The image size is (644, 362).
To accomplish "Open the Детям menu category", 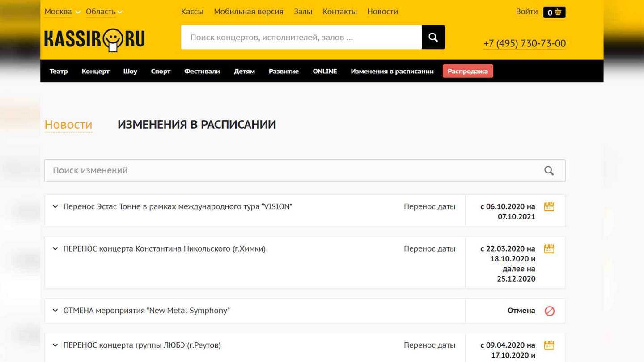I will (244, 71).
